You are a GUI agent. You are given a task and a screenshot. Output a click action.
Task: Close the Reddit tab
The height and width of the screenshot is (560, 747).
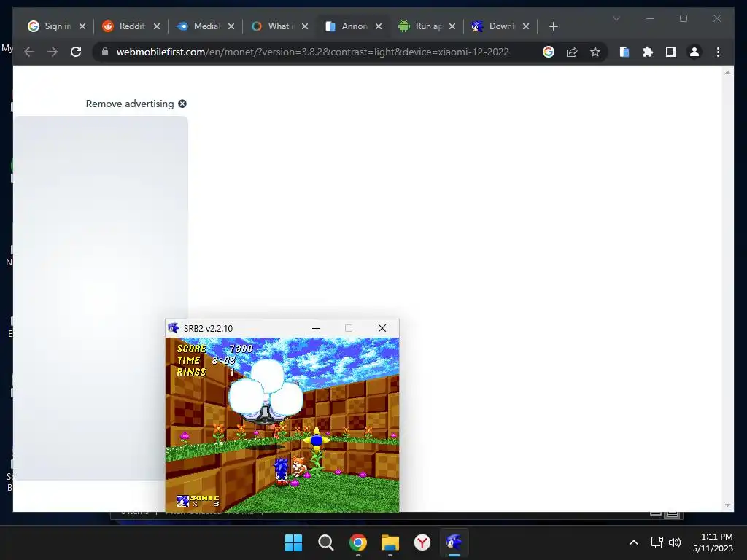pyautogui.click(x=157, y=26)
